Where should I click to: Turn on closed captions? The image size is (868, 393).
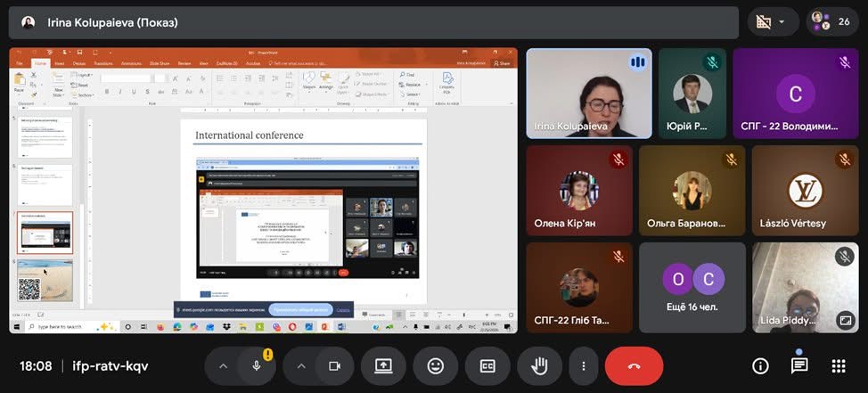[x=487, y=366]
